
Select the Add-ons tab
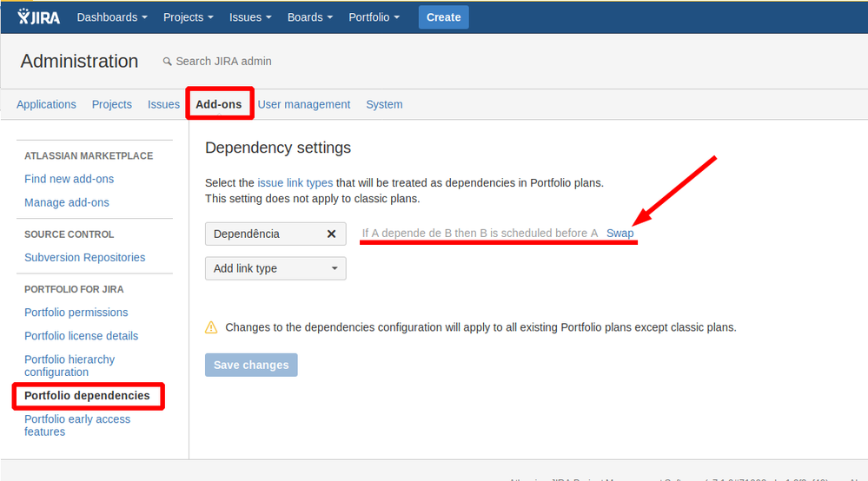pos(219,104)
